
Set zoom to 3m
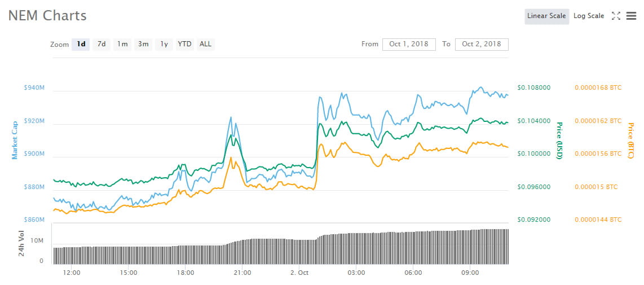point(143,44)
